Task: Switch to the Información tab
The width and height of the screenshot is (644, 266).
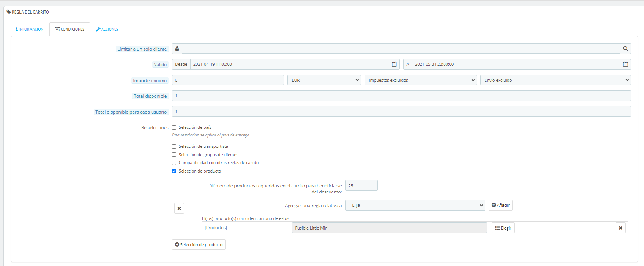Action: [x=30, y=29]
